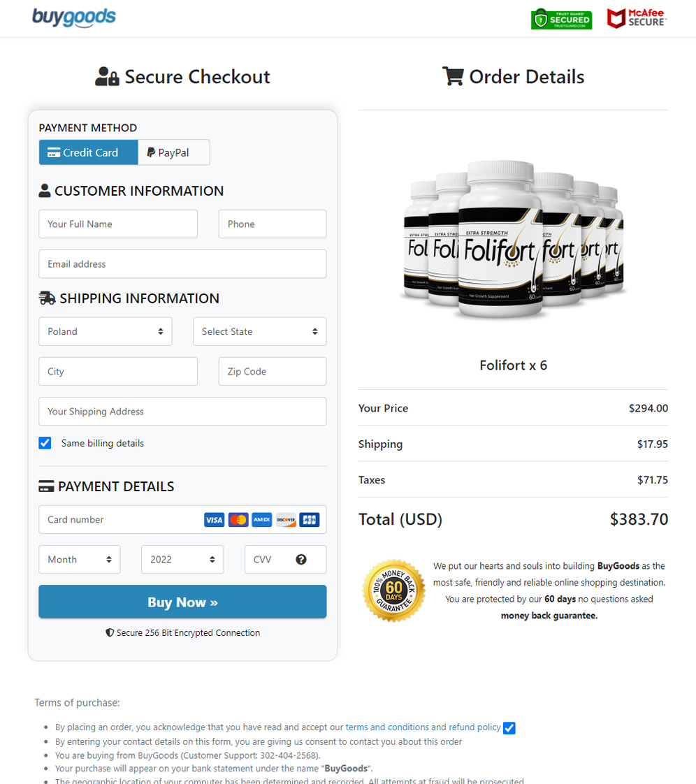The height and width of the screenshot is (784, 696).
Task: Select the Credit Card payment tab
Action: click(89, 152)
